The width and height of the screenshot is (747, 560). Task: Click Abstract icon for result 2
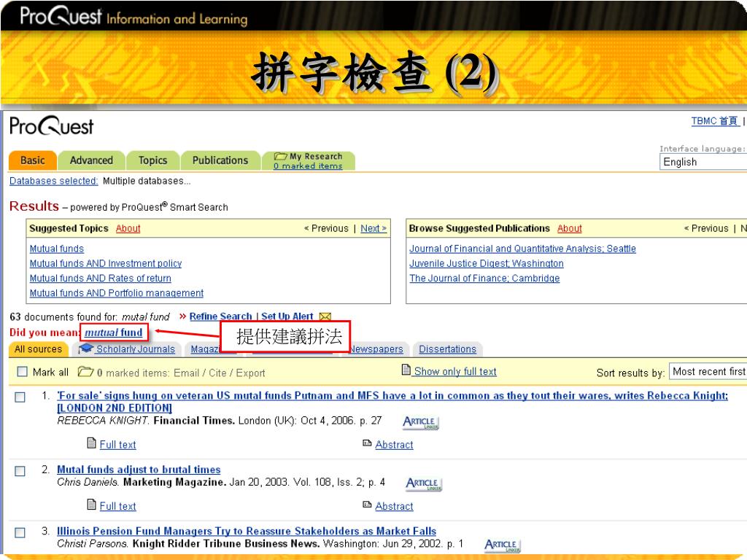367,505
